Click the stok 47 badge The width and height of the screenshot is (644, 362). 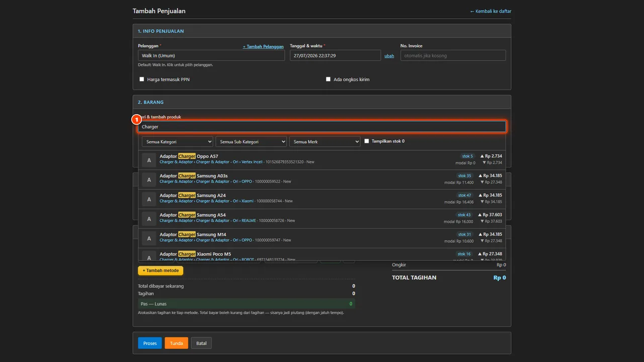coord(464,195)
